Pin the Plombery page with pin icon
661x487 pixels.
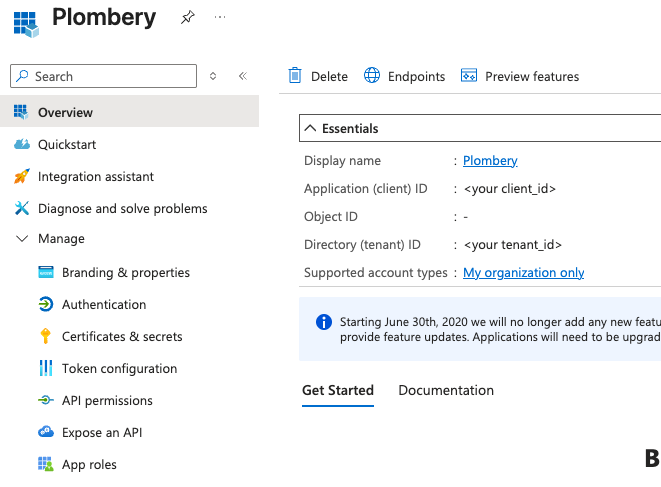[188, 17]
